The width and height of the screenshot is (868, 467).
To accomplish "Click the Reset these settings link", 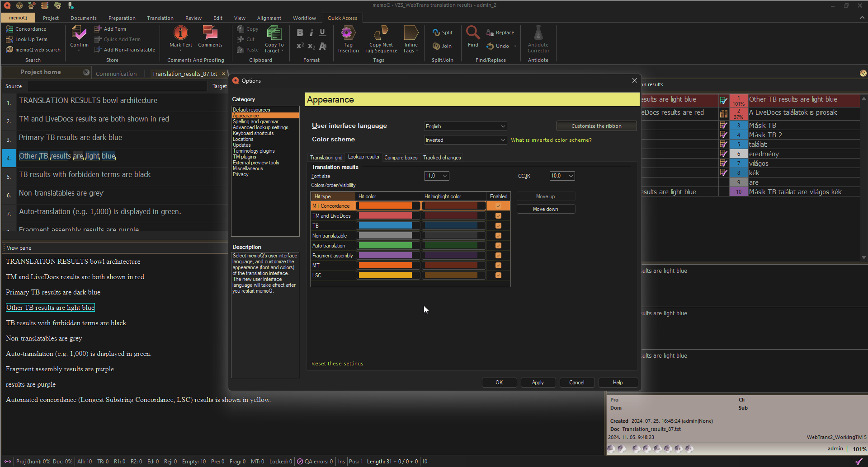I will pos(337,363).
